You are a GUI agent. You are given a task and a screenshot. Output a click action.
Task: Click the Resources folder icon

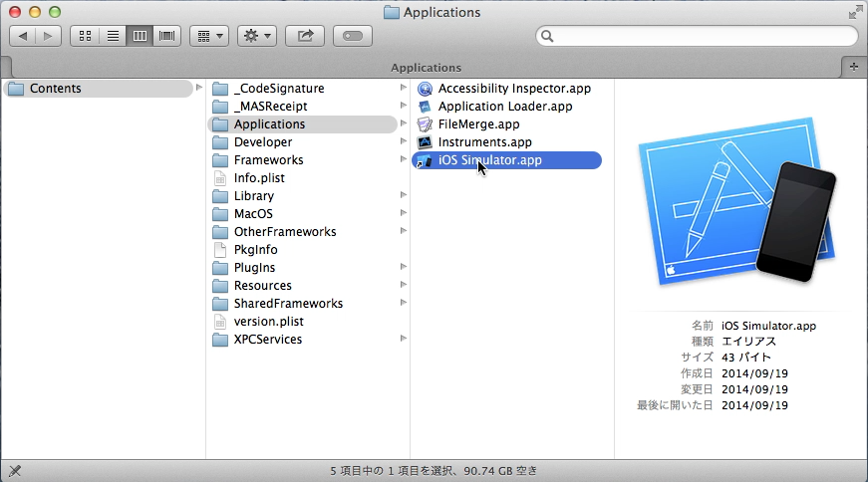tap(220, 286)
